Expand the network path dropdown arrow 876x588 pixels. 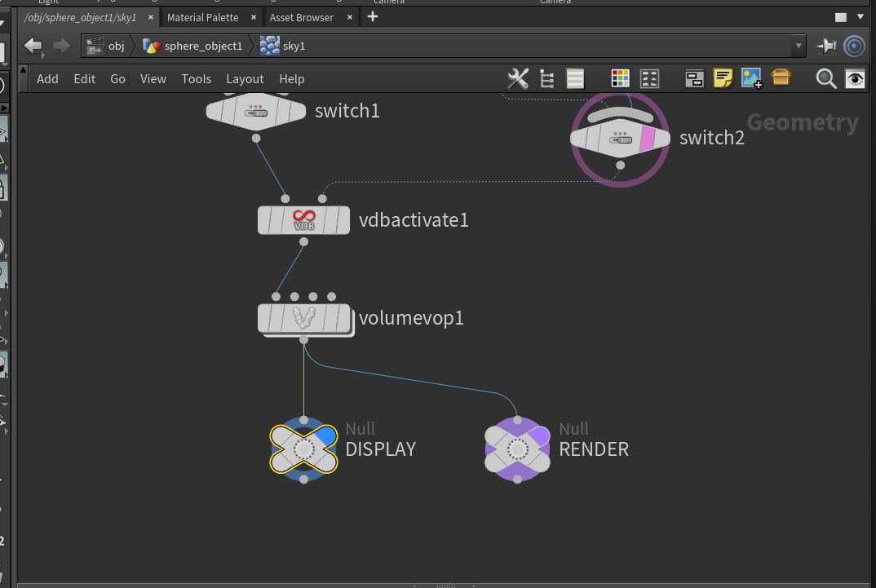[x=799, y=46]
